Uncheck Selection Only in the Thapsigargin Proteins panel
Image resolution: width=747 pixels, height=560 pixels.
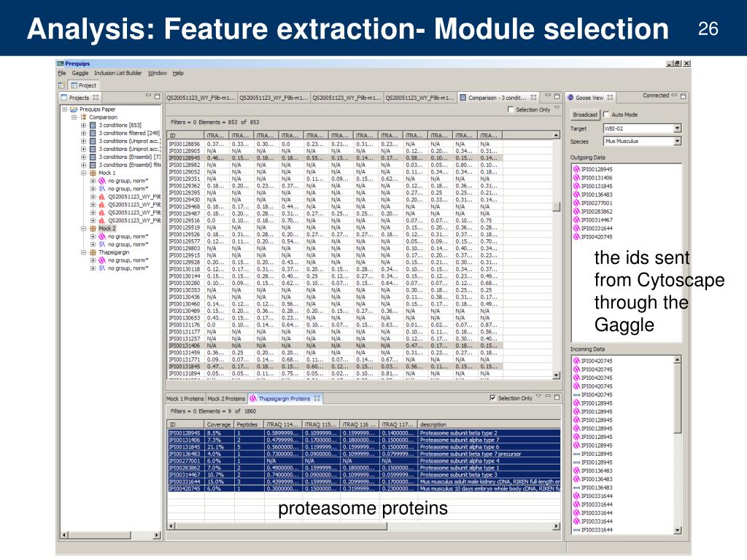pyautogui.click(x=492, y=398)
